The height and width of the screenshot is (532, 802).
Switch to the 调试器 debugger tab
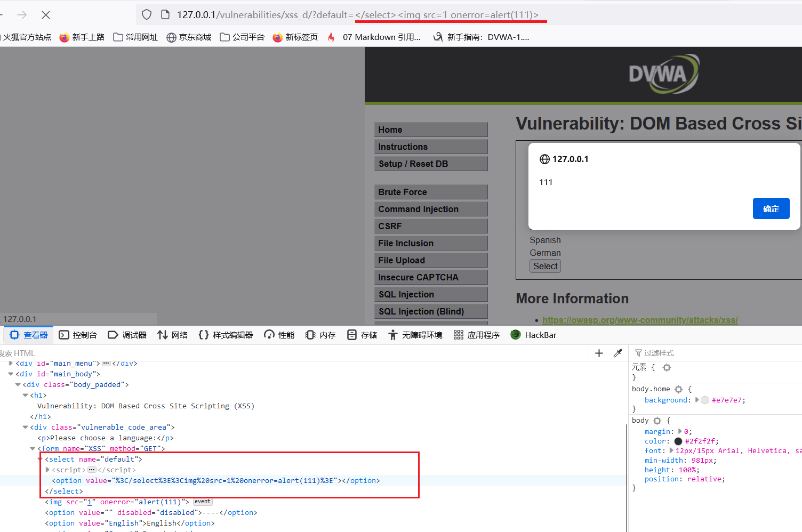[x=127, y=335]
